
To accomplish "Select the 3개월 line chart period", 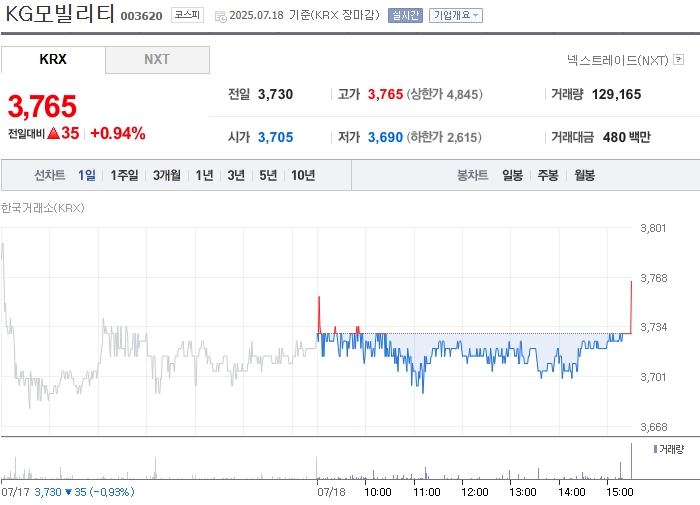I will pos(167,175).
